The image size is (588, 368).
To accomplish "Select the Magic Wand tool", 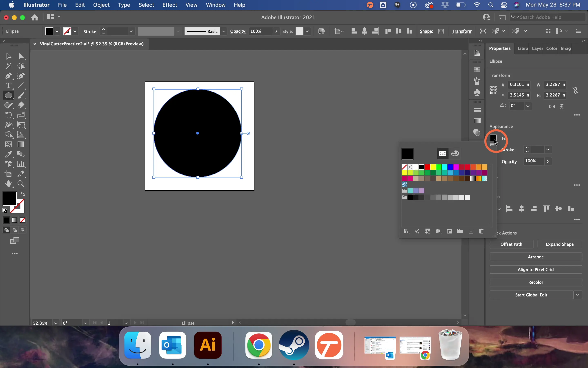I will (9, 66).
